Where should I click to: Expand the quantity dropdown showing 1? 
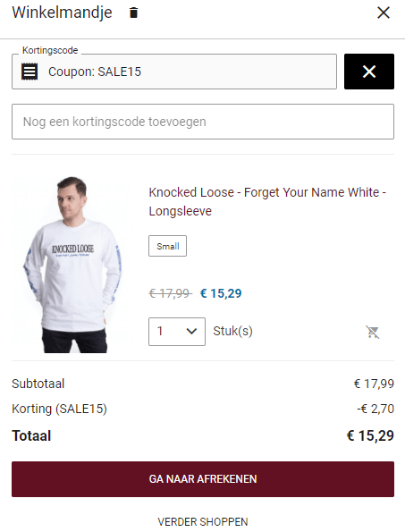(177, 332)
